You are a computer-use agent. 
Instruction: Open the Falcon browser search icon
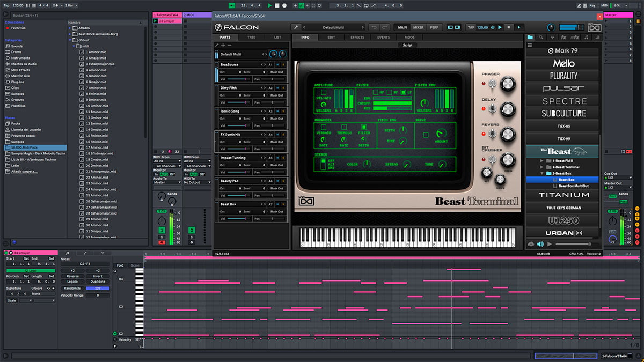pyautogui.click(x=541, y=37)
